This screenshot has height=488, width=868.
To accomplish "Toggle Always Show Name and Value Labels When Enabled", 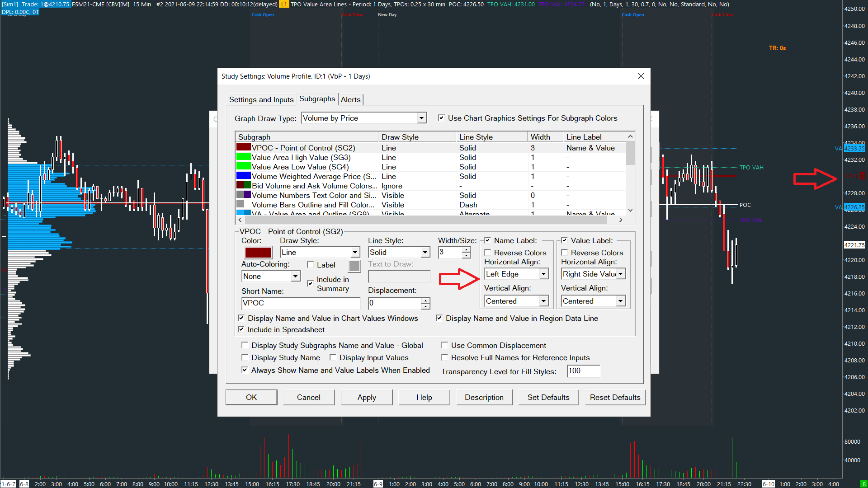I will (245, 370).
